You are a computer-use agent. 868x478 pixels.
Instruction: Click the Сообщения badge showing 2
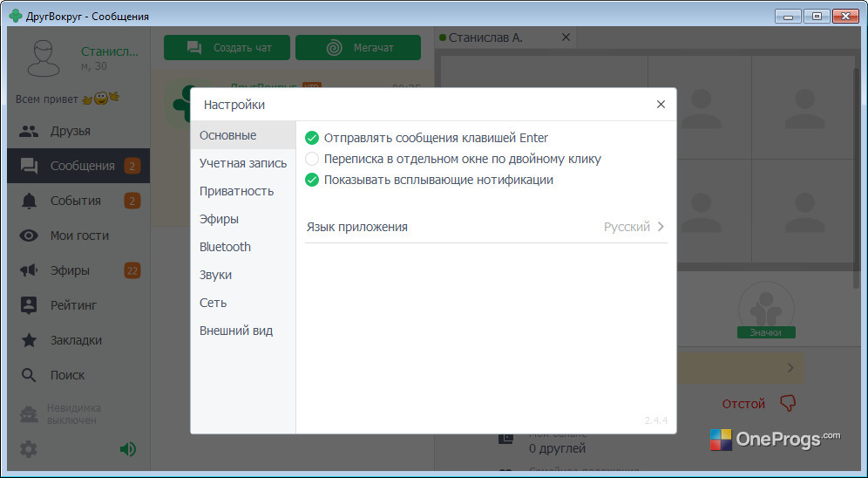coord(132,166)
